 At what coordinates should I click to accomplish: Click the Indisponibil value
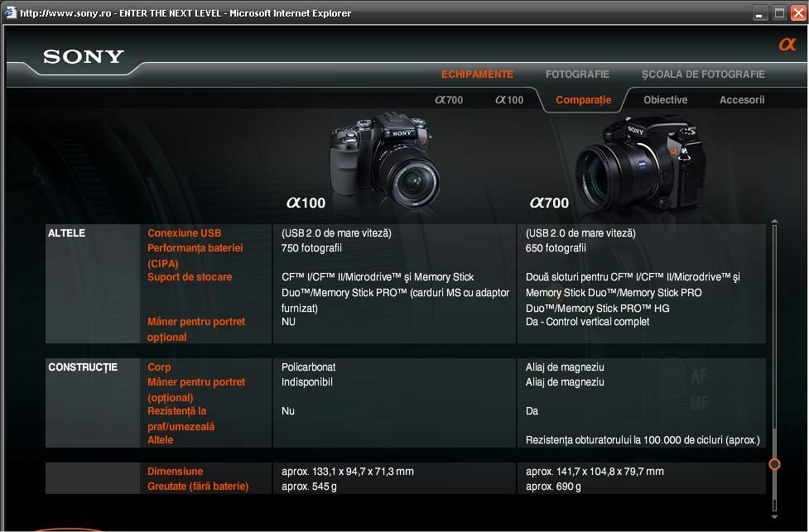click(x=307, y=382)
